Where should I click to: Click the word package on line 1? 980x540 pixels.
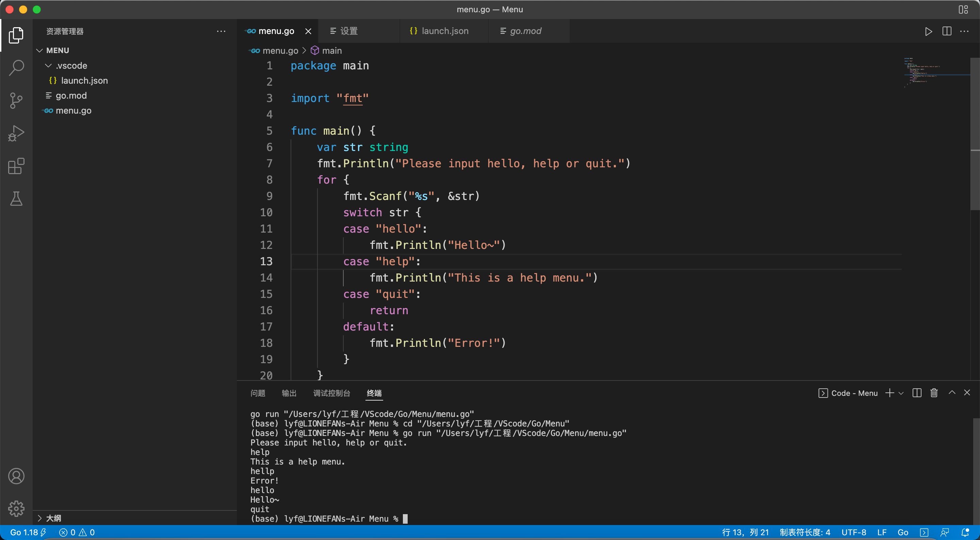coord(313,66)
